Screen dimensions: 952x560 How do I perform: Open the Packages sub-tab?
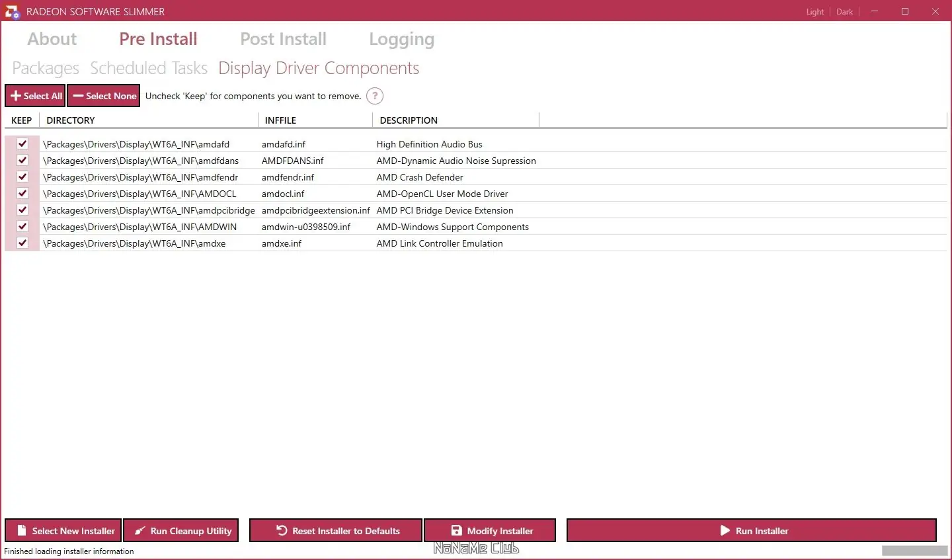coord(46,68)
